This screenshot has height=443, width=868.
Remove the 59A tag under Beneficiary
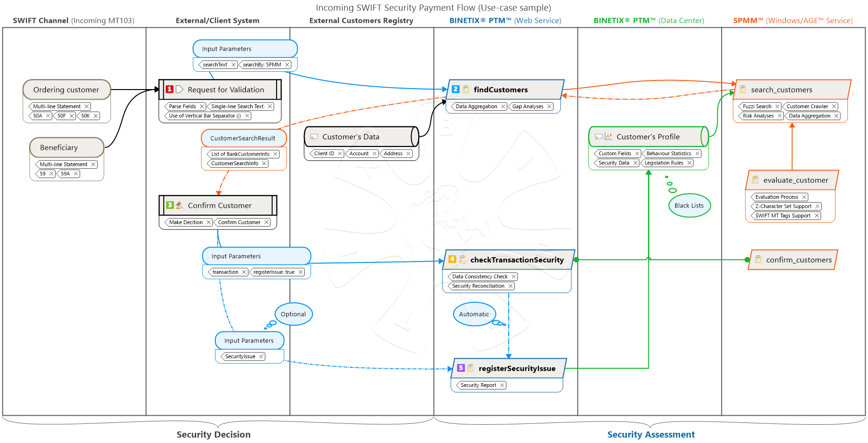[76, 174]
